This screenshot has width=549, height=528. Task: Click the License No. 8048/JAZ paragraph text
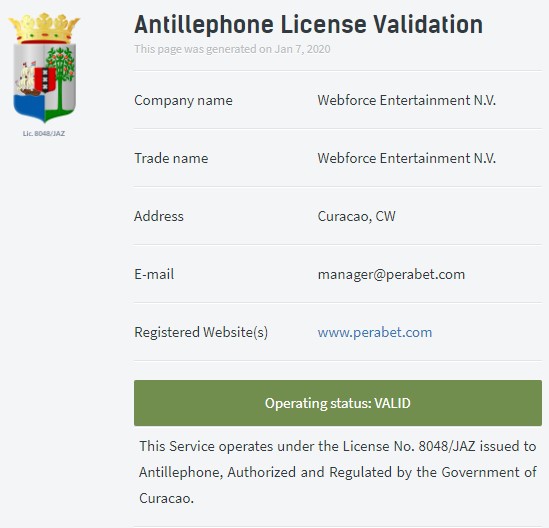(x=338, y=472)
